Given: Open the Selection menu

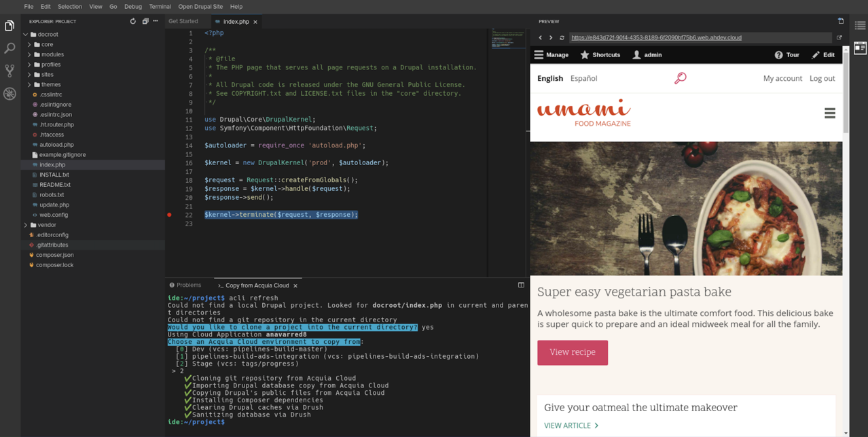Looking at the screenshot, I should pos(69,6).
